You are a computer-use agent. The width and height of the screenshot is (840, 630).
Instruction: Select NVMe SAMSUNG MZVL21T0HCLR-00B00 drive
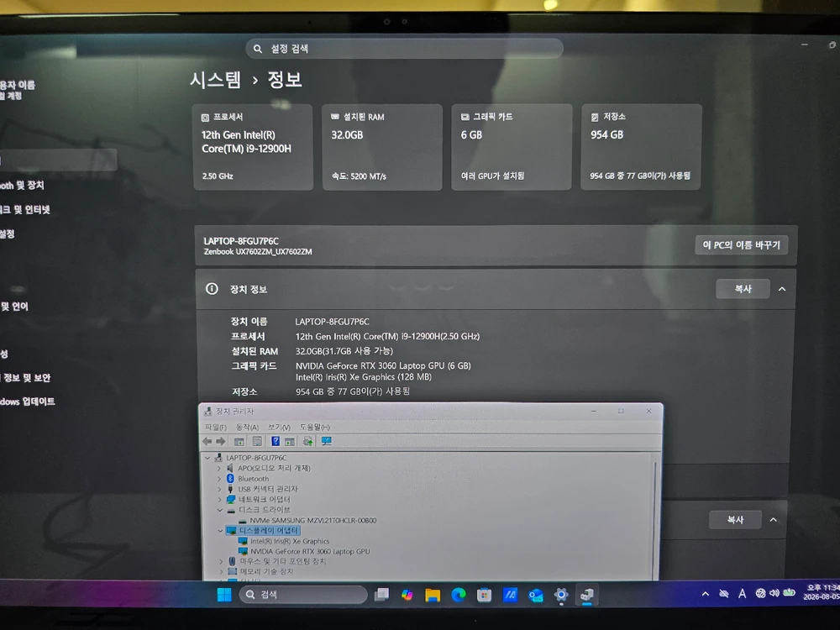312,520
